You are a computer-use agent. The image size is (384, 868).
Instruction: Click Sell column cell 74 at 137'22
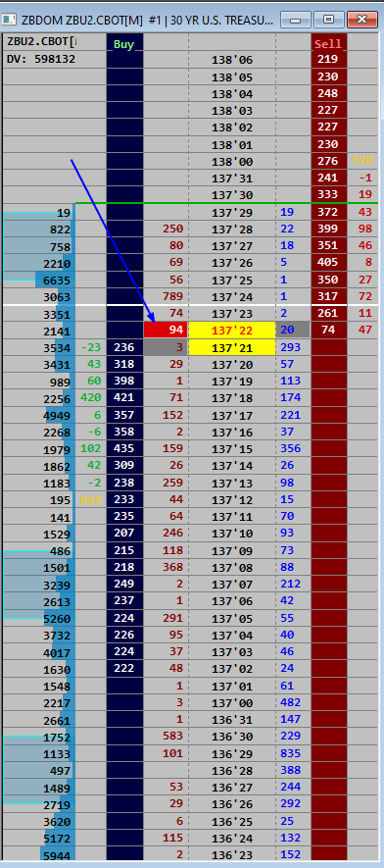coord(329,331)
